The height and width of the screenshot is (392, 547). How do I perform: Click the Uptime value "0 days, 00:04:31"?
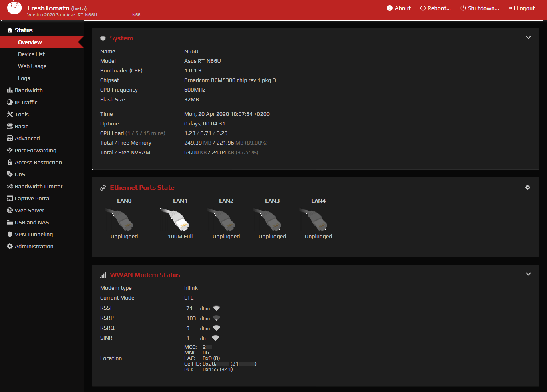click(x=205, y=123)
